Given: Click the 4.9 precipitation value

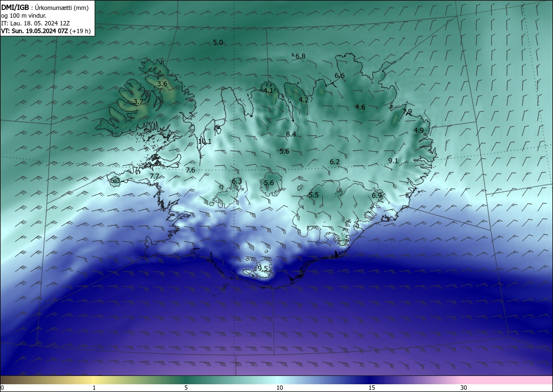Looking at the screenshot, I should (x=419, y=130).
